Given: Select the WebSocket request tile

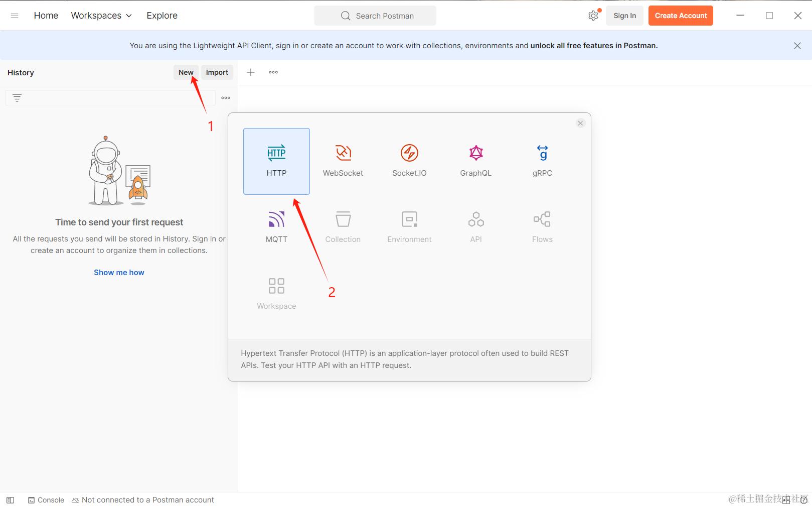Looking at the screenshot, I should point(343,161).
